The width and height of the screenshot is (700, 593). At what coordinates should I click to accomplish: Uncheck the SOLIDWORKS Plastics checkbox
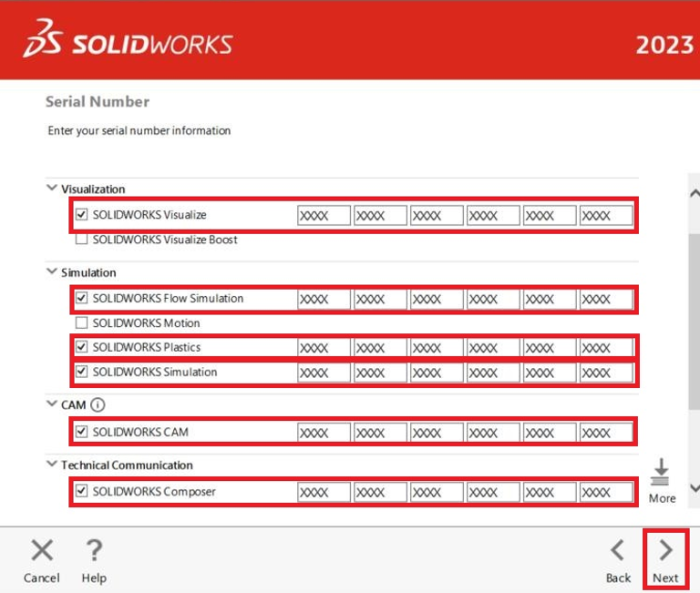click(82, 347)
